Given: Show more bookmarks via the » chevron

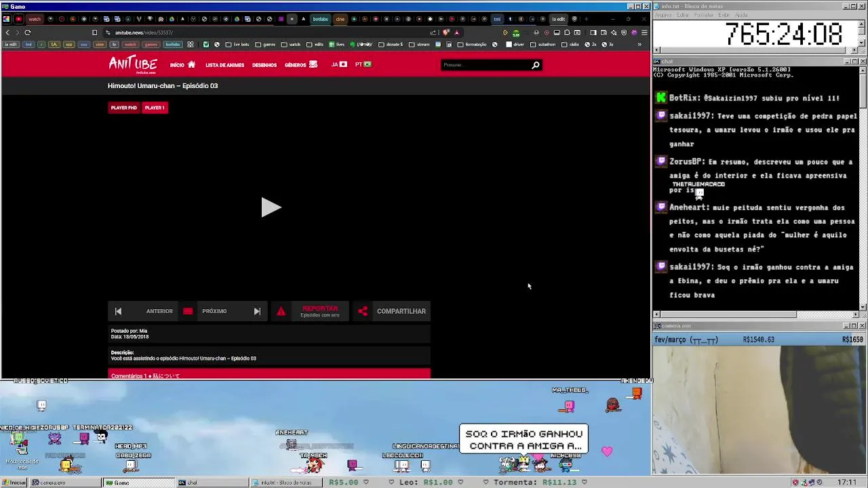Looking at the screenshot, I should (639, 45).
